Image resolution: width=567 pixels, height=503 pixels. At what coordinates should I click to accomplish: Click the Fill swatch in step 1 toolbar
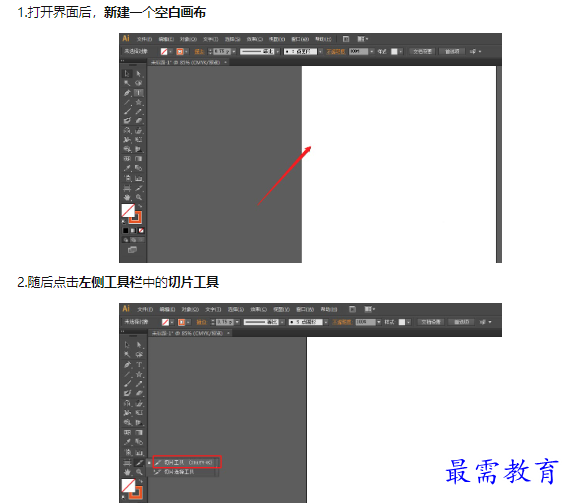128,211
